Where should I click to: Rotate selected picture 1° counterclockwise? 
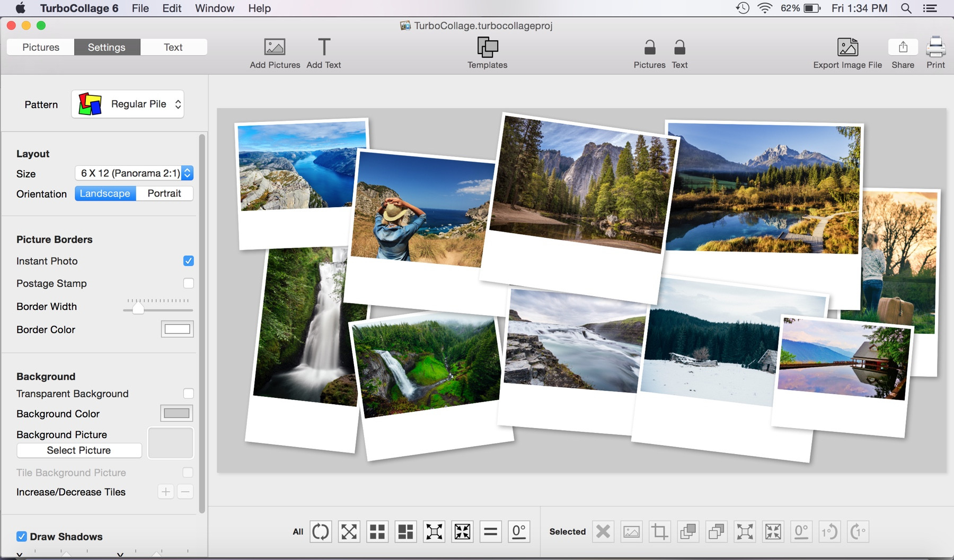[x=829, y=531]
